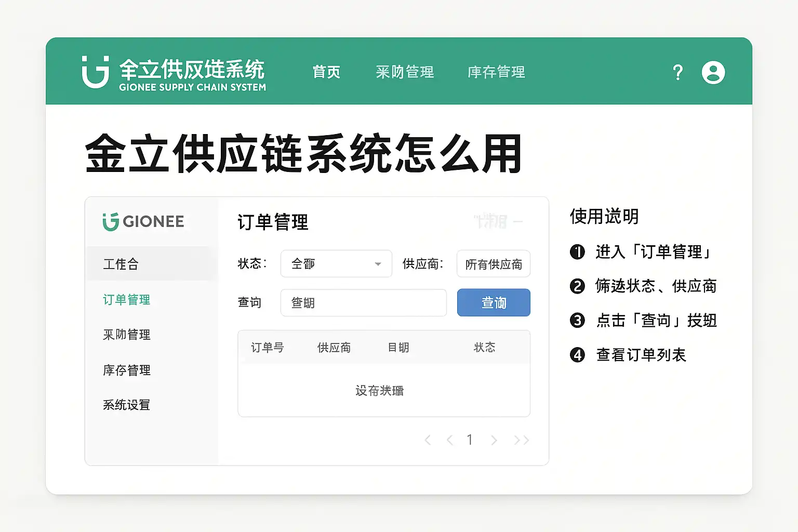Go to 首页 in the top navigation

326,72
